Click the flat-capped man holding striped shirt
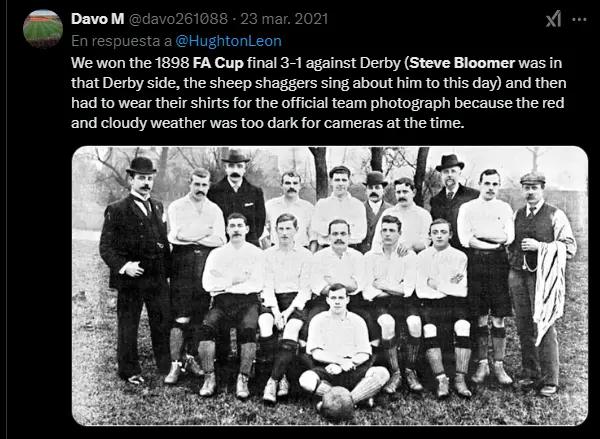This screenshot has width=600, height=439. click(x=538, y=283)
